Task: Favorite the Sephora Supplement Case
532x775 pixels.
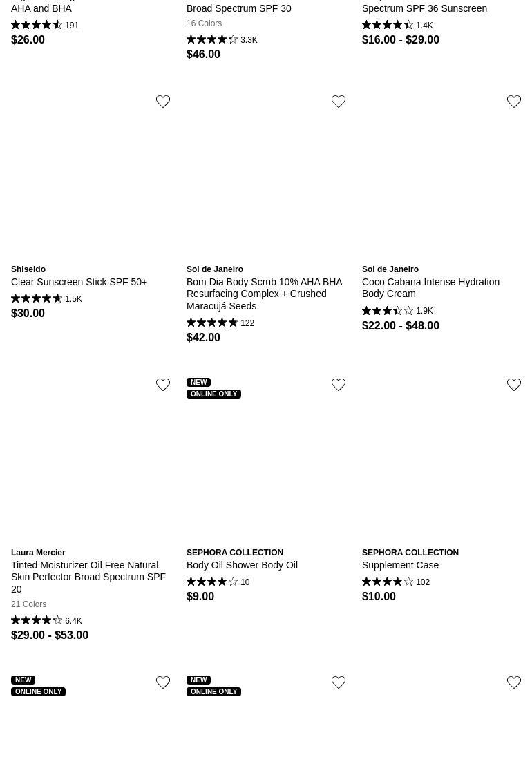Action: [514, 385]
